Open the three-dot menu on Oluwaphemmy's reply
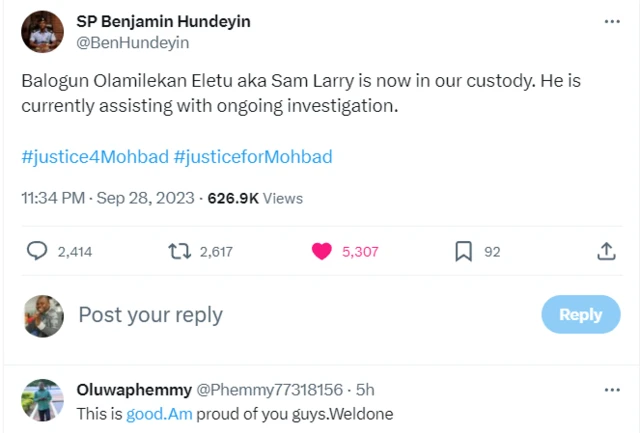The width and height of the screenshot is (640, 433). point(611,387)
